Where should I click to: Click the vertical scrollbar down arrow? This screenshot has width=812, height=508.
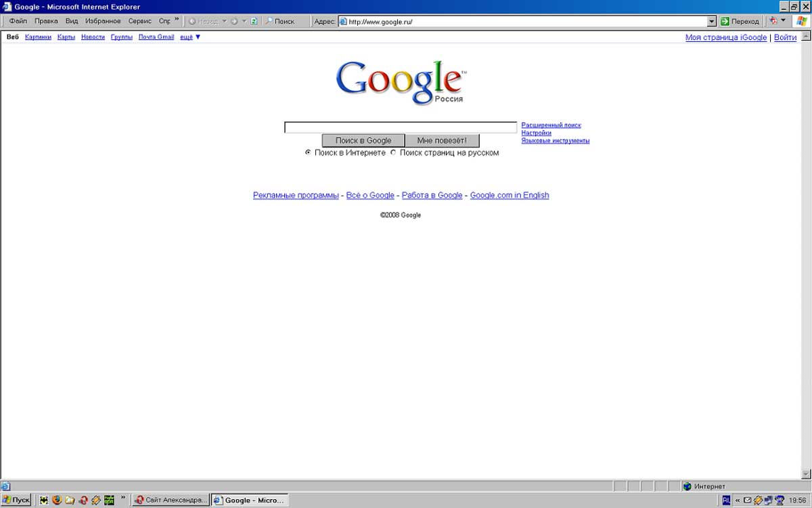click(x=806, y=473)
